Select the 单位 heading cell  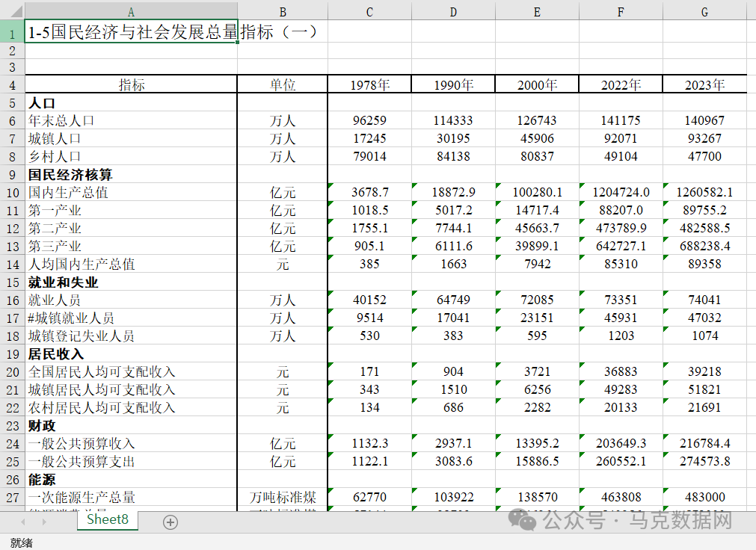283,84
